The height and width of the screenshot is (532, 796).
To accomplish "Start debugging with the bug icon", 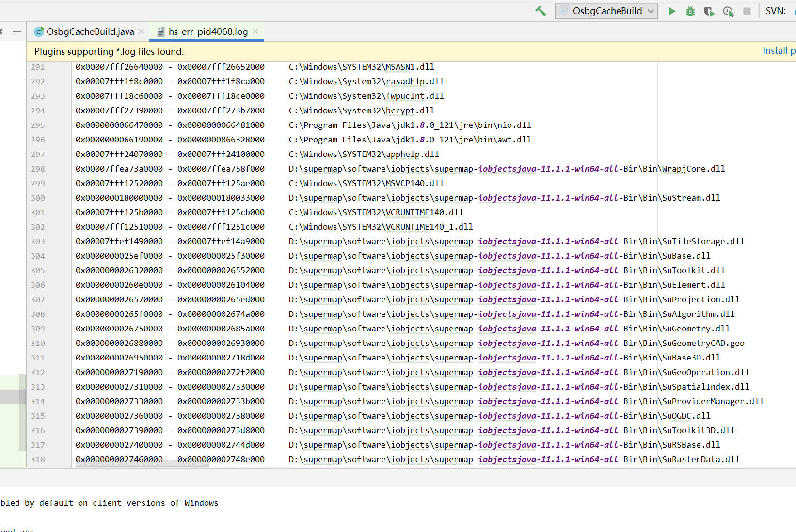I will pyautogui.click(x=690, y=11).
